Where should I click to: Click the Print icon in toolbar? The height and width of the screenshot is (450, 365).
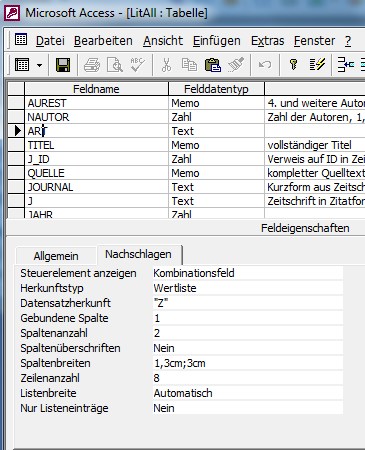pyautogui.click(x=92, y=65)
